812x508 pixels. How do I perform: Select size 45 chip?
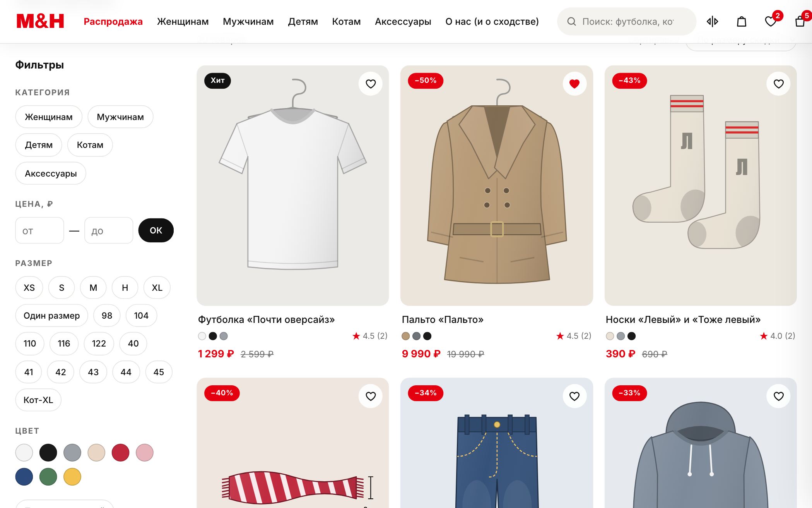(159, 372)
